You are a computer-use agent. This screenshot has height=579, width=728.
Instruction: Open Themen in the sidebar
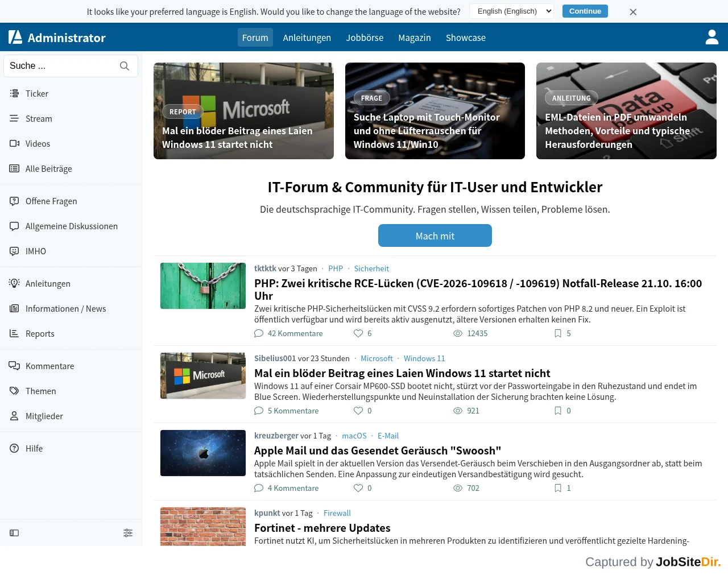point(71,391)
